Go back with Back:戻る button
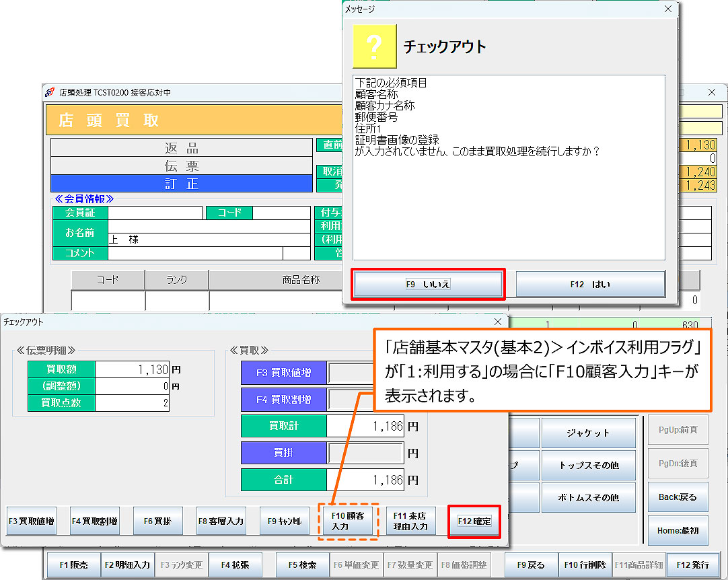 678,497
